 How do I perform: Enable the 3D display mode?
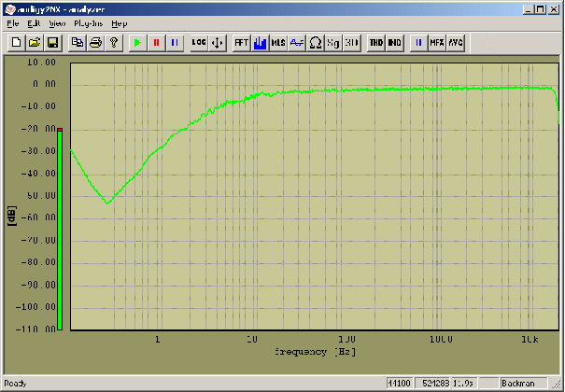point(351,43)
